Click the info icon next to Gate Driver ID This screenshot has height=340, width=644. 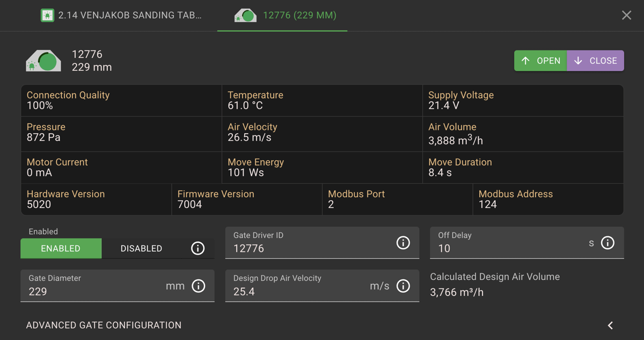pos(403,243)
